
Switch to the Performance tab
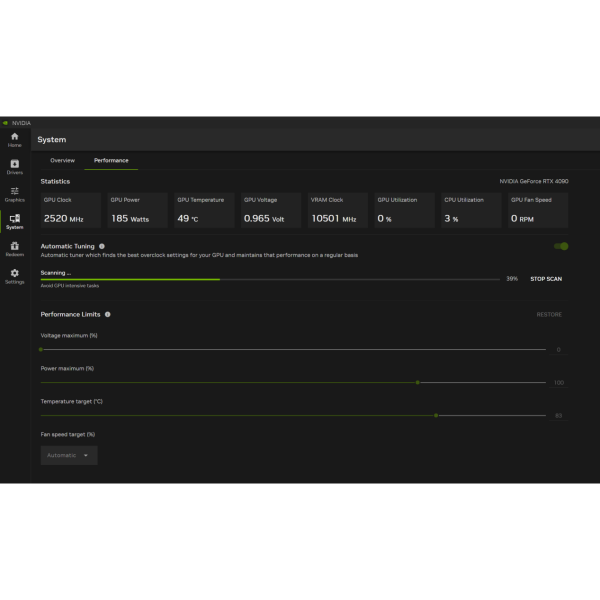tap(111, 160)
